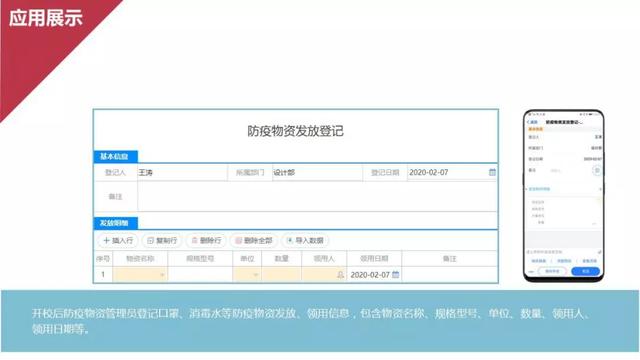Expand the 物资名称 dropdown in row 1

point(162,275)
